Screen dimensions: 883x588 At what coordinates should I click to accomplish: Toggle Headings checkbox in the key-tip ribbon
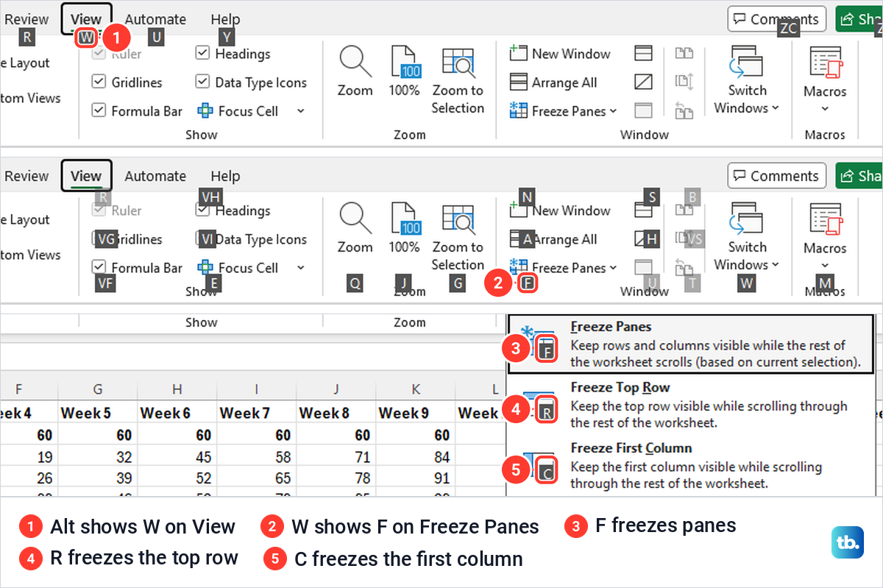tap(202, 210)
